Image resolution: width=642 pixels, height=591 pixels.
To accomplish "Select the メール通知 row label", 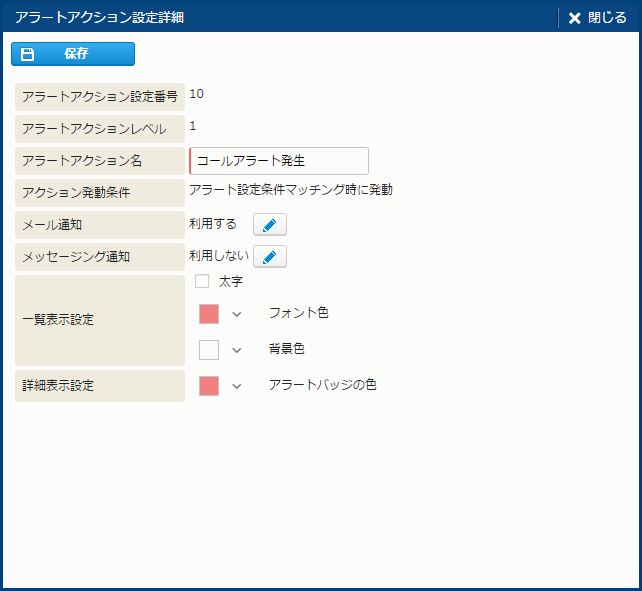I will click(x=100, y=225).
